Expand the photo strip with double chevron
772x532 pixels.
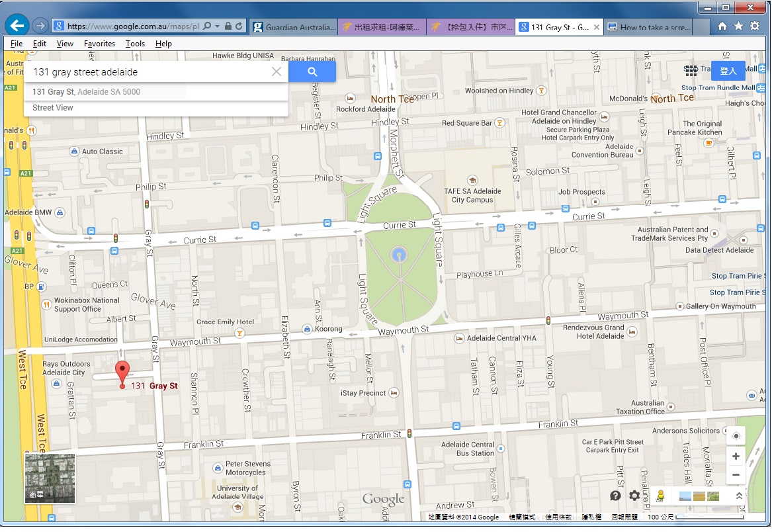pos(739,496)
